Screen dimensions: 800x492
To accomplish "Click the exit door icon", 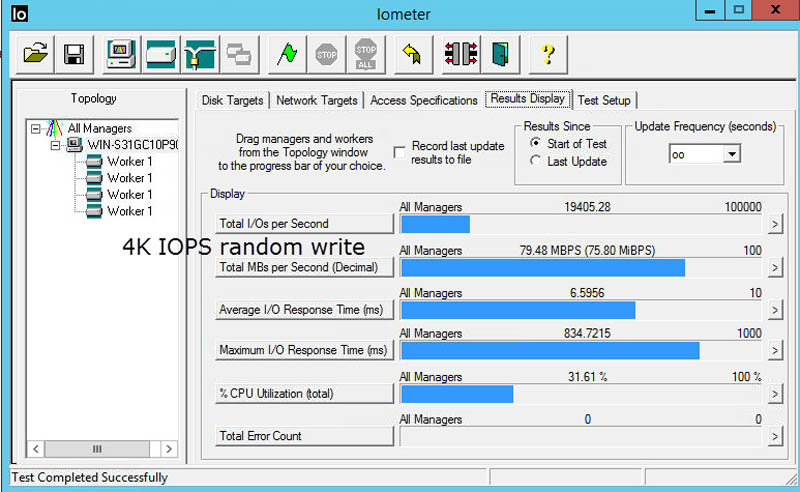I will tap(500, 54).
